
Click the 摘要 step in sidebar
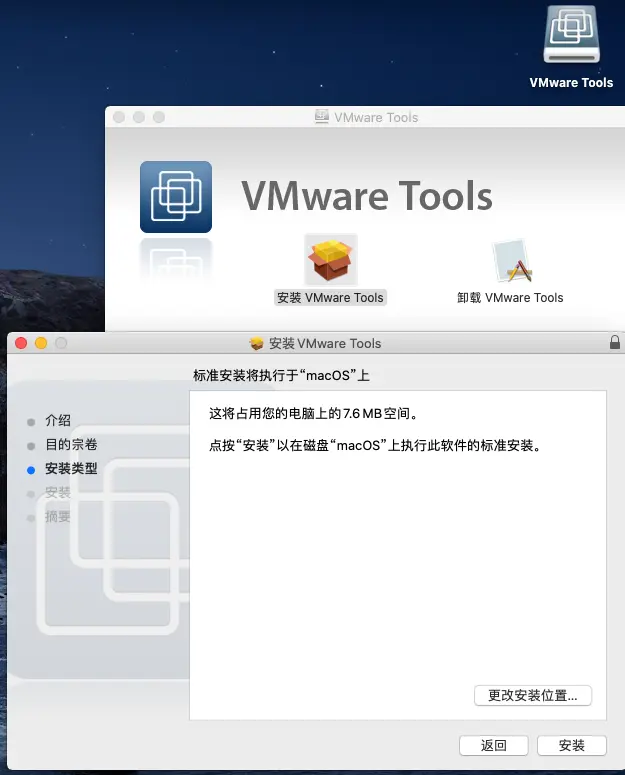click(x=58, y=517)
